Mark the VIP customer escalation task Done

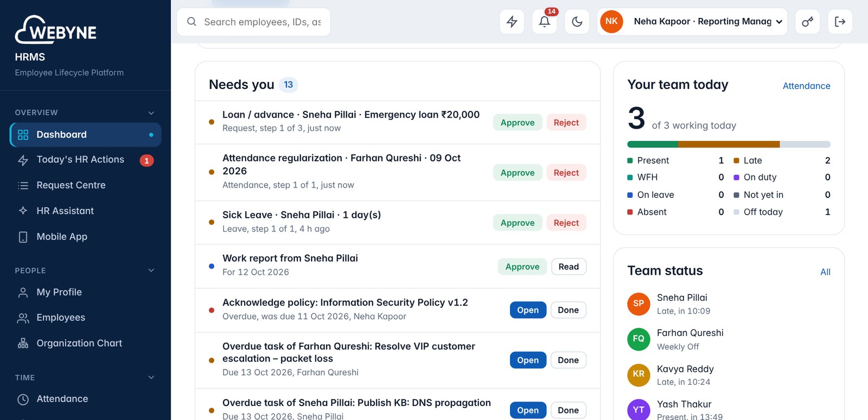(x=568, y=360)
